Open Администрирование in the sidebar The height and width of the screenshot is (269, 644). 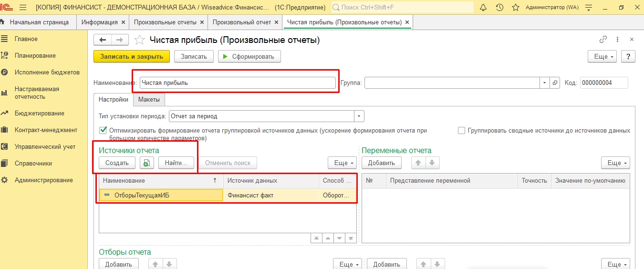(x=44, y=180)
